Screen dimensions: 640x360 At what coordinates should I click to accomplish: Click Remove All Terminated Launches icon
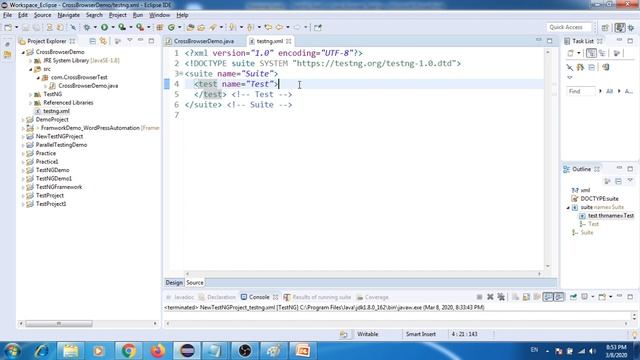click(501, 297)
